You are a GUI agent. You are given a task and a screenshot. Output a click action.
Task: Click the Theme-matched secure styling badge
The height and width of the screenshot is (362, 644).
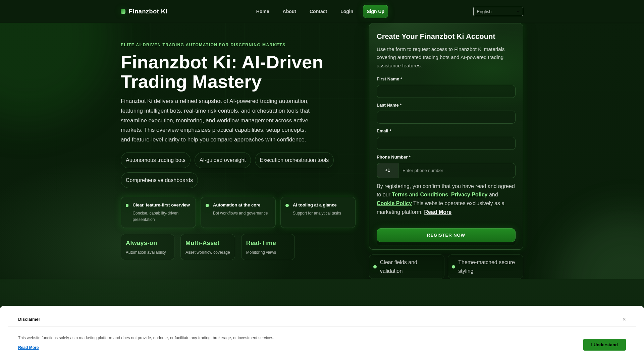485,267
